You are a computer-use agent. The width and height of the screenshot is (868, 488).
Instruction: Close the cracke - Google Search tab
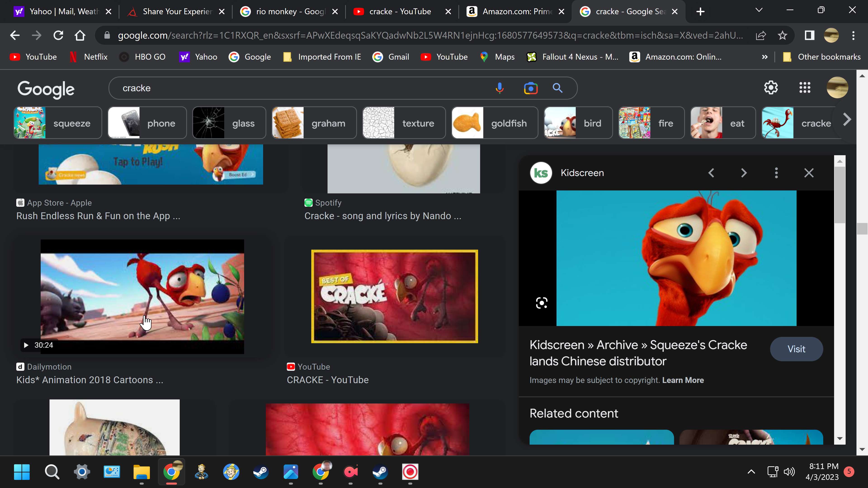[x=675, y=12]
